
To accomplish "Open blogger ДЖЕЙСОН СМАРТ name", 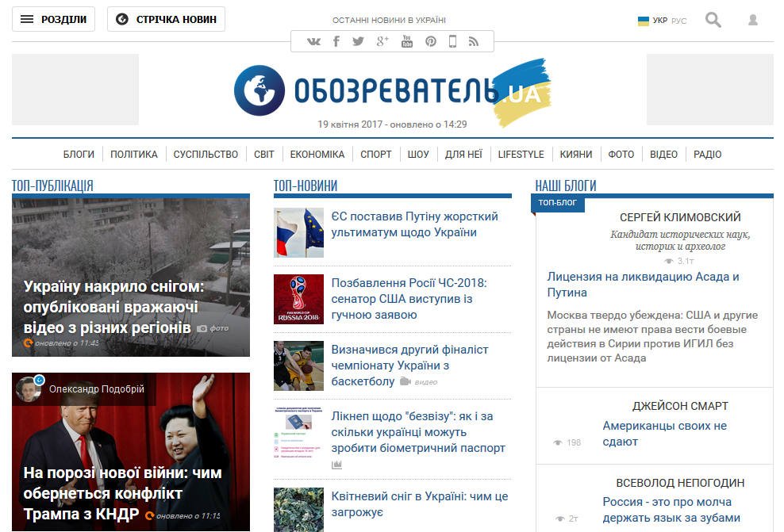I will point(680,406).
